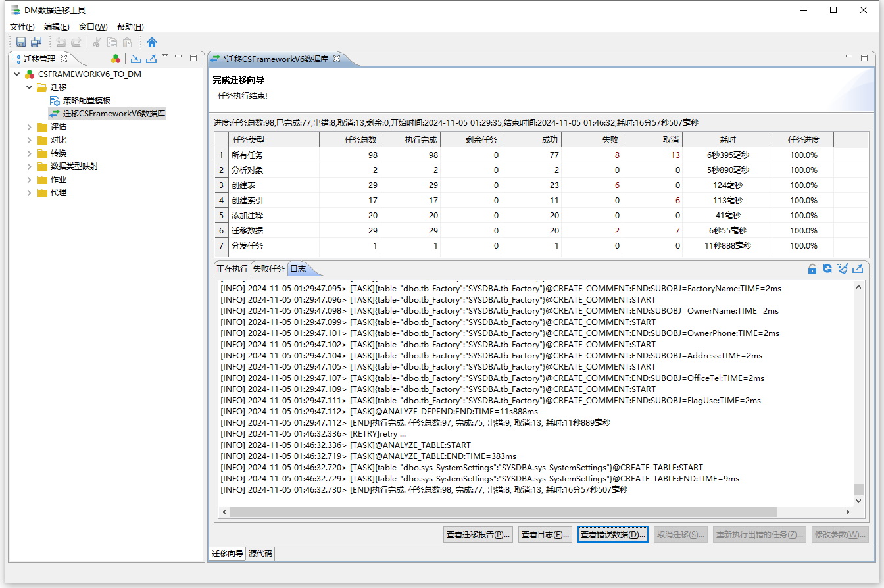Viewport: 884px width, 588px height.
Task: Maximize the editor area
Action: (864, 58)
